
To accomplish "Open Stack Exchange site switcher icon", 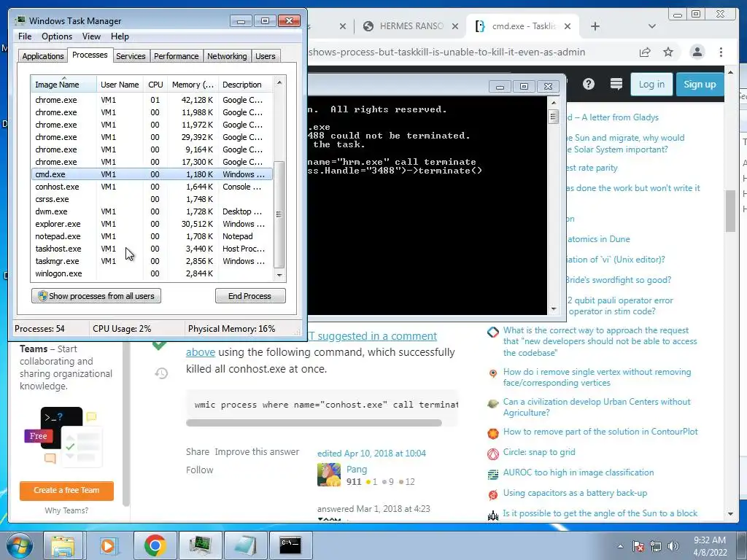I will point(616,85).
